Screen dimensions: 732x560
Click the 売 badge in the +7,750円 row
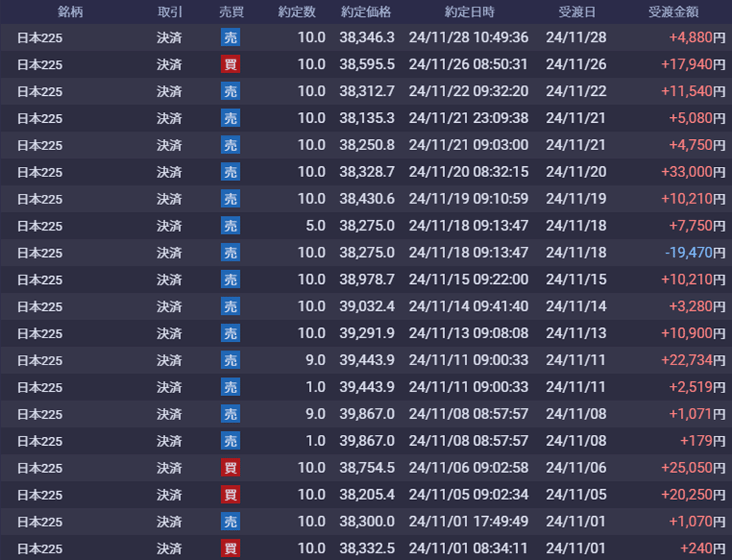click(231, 226)
